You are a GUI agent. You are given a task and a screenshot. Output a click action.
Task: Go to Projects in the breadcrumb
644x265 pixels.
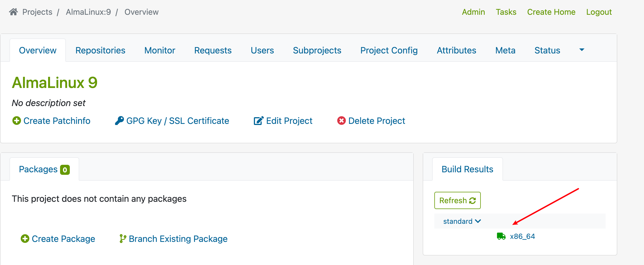pyautogui.click(x=37, y=12)
